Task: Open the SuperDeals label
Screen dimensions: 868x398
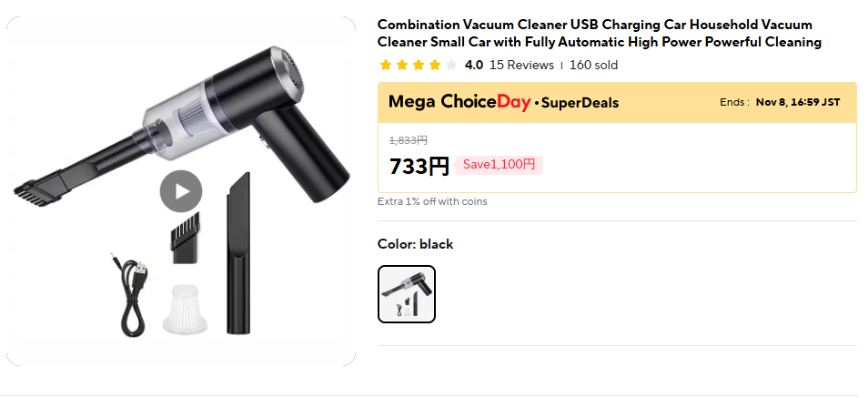Action: [x=580, y=103]
